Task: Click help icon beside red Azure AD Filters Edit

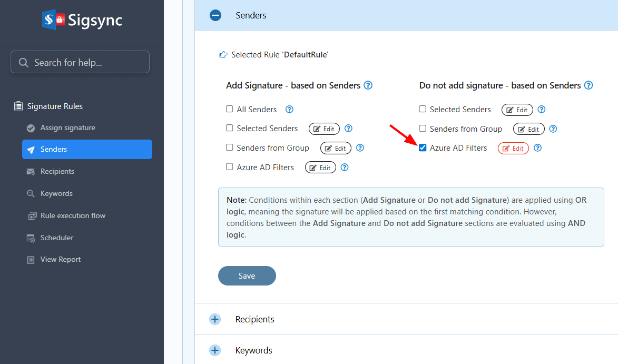Action: pos(537,148)
